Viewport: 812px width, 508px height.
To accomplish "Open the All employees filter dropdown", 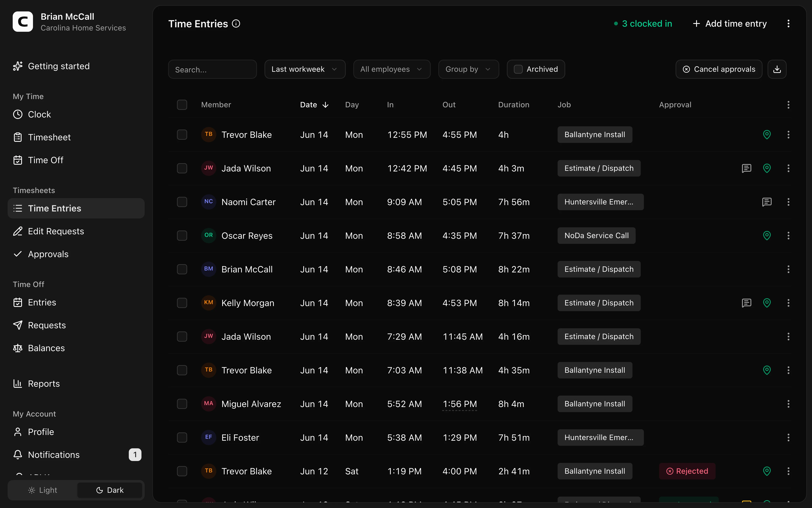I will pyautogui.click(x=392, y=69).
